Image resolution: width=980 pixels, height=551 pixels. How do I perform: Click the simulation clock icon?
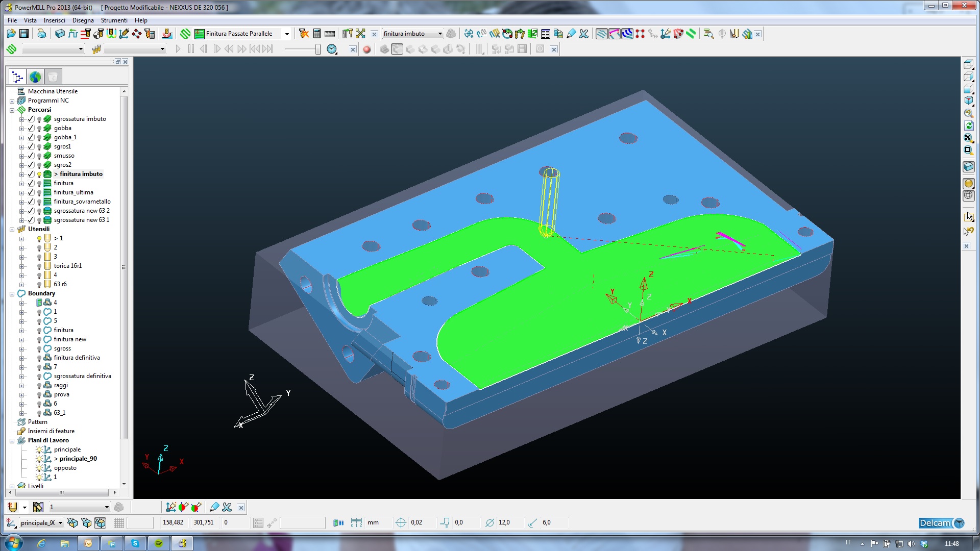point(332,49)
